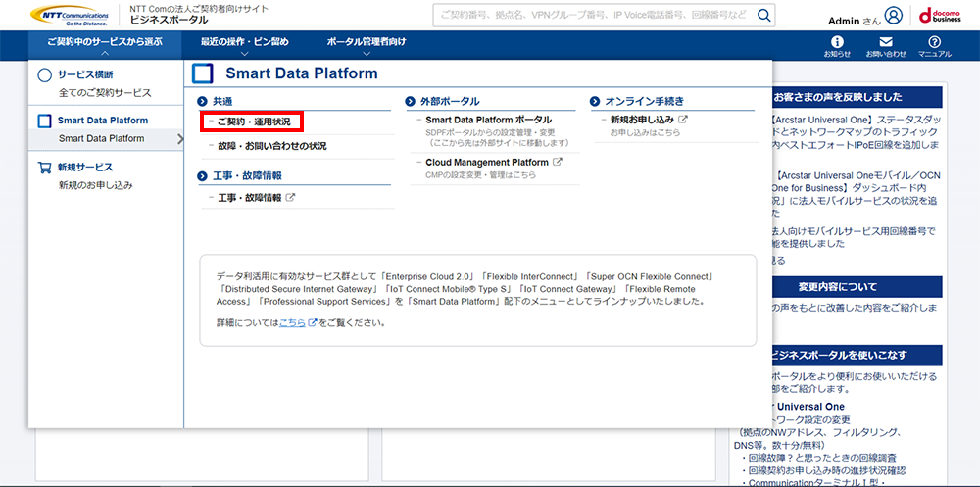980x487 pixels.
Task: Focus the contract number search field
Action: pos(594,15)
